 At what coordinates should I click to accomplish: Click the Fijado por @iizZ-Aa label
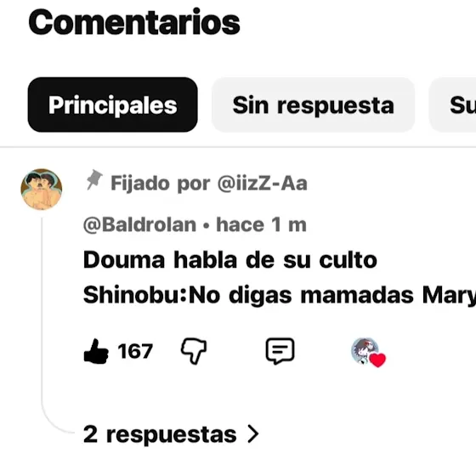pos(209,184)
